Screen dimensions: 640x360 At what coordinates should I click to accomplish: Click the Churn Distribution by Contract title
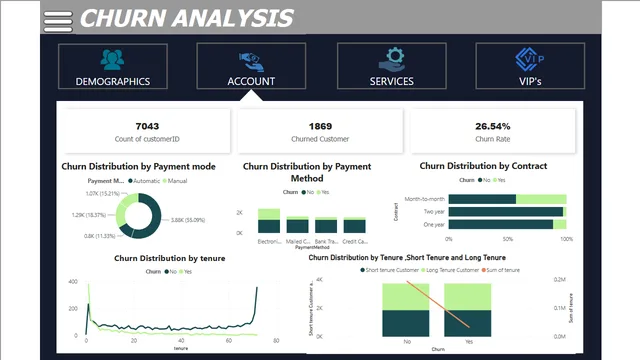[x=483, y=166]
